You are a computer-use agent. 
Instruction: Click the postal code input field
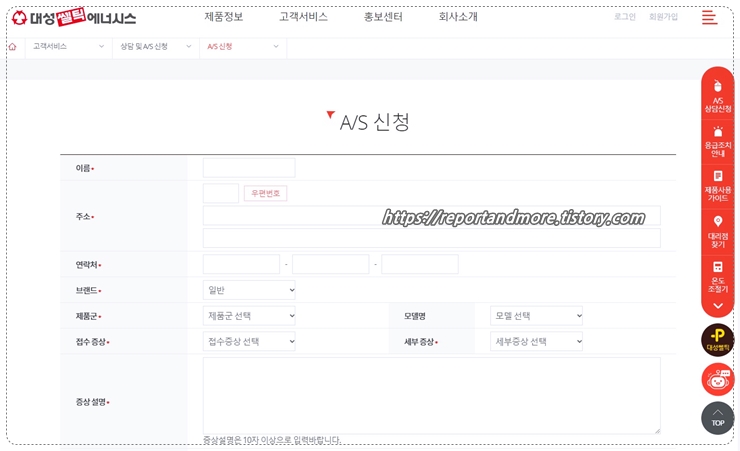pyautogui.click(x=221, y=193)
